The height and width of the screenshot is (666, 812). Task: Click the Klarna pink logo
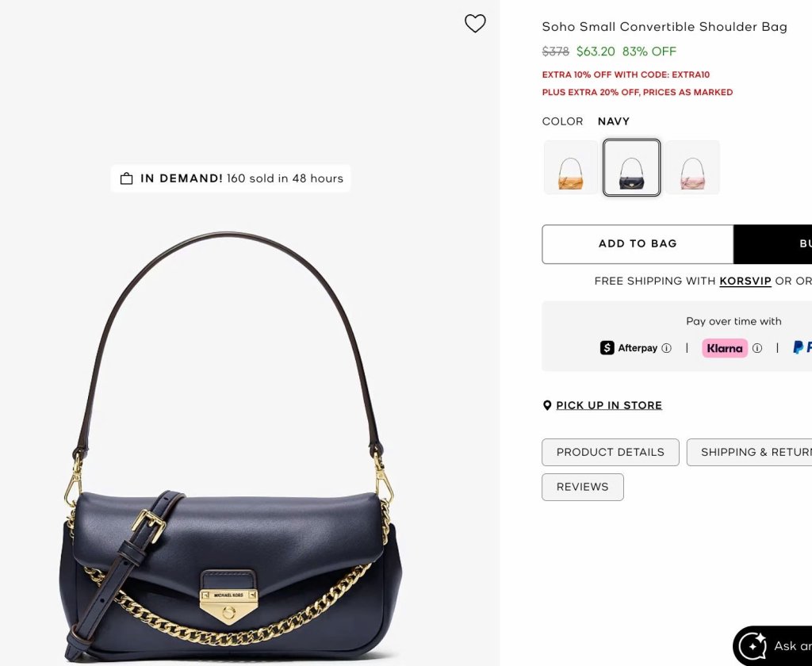point(725,348)
